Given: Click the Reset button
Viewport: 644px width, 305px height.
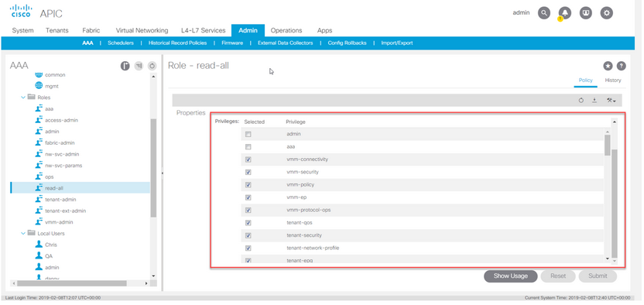Looking at the screenshot, I should click(558, 276).
